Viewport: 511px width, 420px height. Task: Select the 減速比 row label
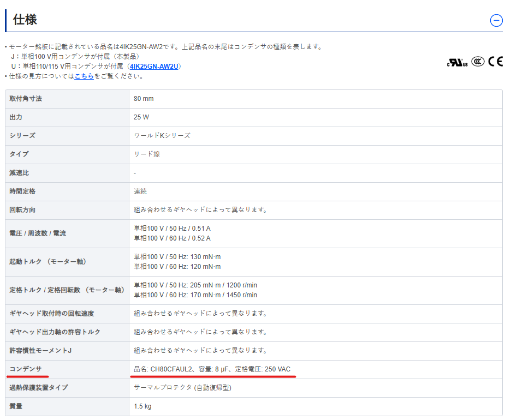(x=19, y=173)
